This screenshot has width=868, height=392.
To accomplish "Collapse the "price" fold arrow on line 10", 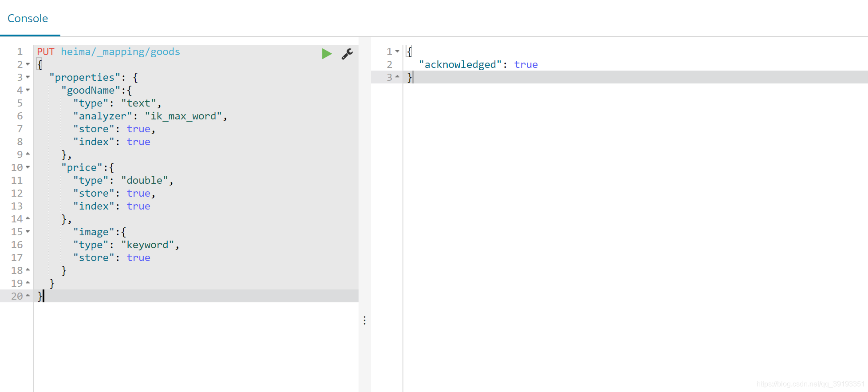I will tap(28, 167).
